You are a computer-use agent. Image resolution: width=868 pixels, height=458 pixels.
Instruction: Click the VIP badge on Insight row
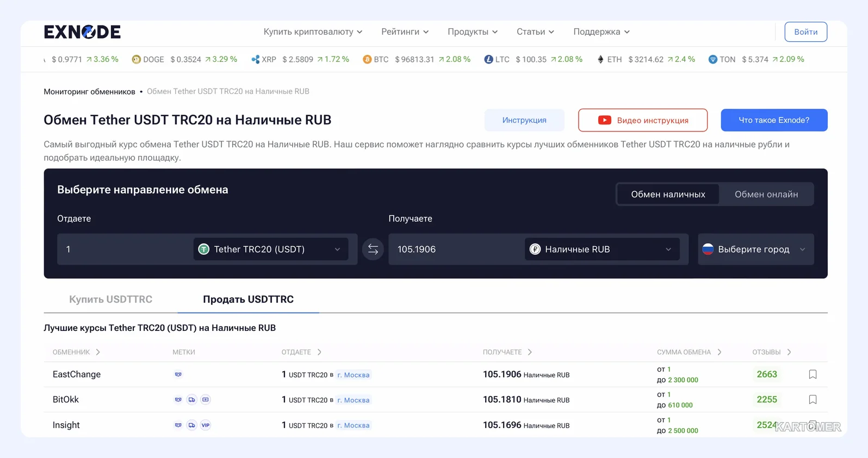click(206, 425)
